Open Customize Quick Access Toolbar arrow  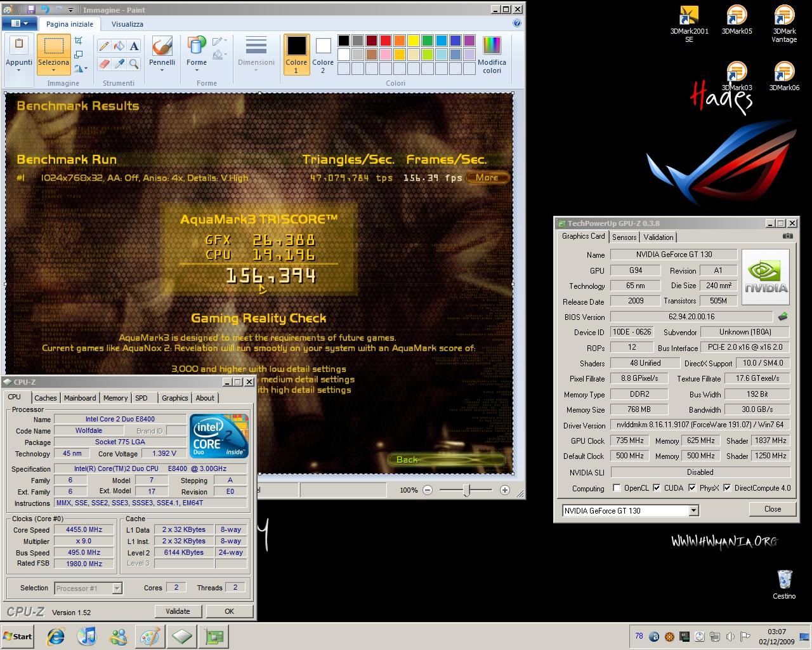click(70, 10)
